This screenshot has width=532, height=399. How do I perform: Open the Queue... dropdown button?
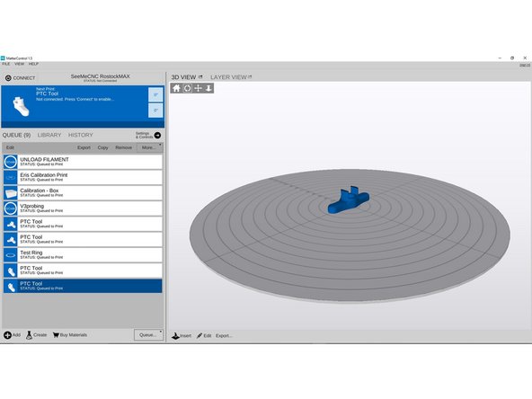[148, 335]
